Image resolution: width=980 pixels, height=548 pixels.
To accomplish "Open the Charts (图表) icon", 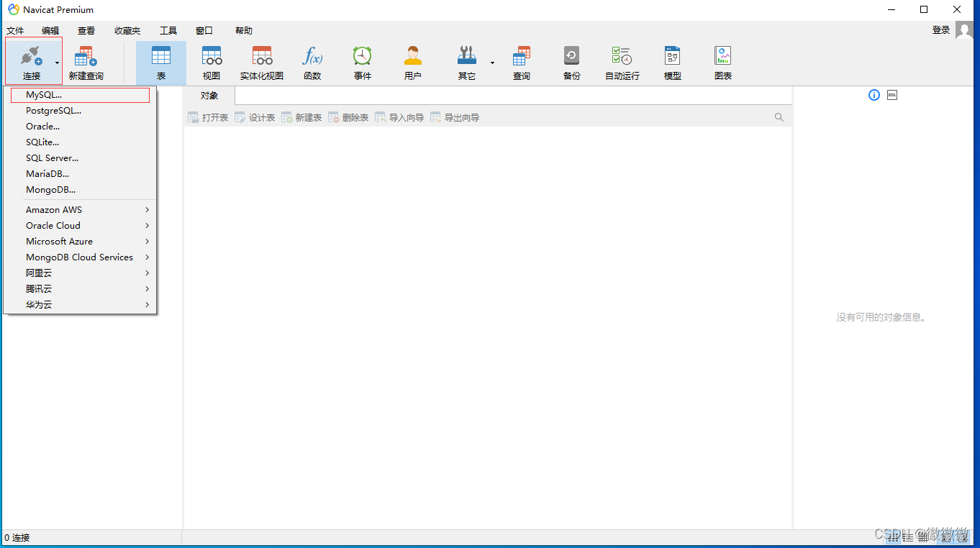I will tap(723, 55).
